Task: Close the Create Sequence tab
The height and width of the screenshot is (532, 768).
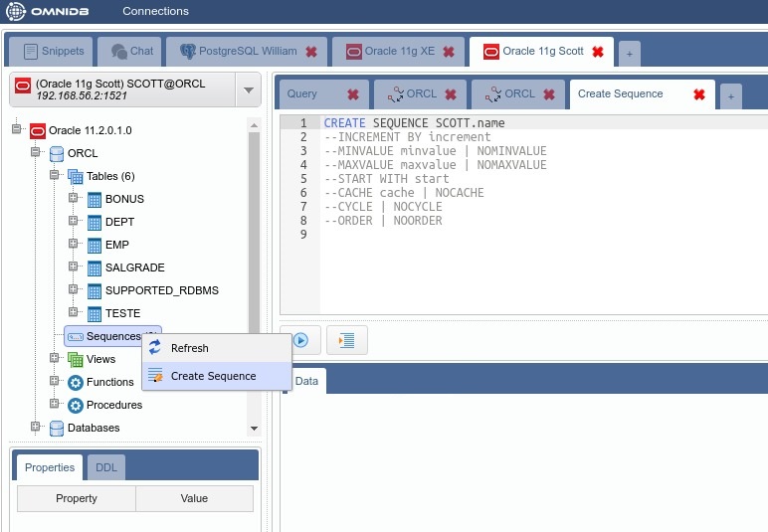Action: tap(698, 94)
